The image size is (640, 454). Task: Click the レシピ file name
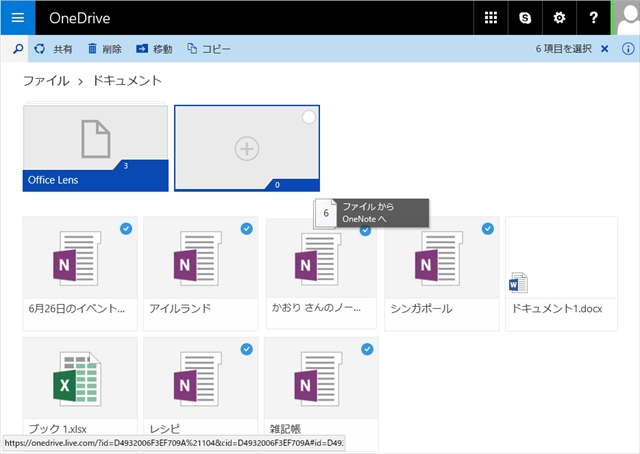[x=164, y=429]
